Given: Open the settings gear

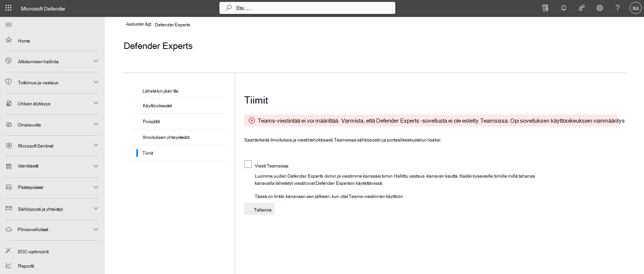Looking at the screenshot, I should [599, 8].
